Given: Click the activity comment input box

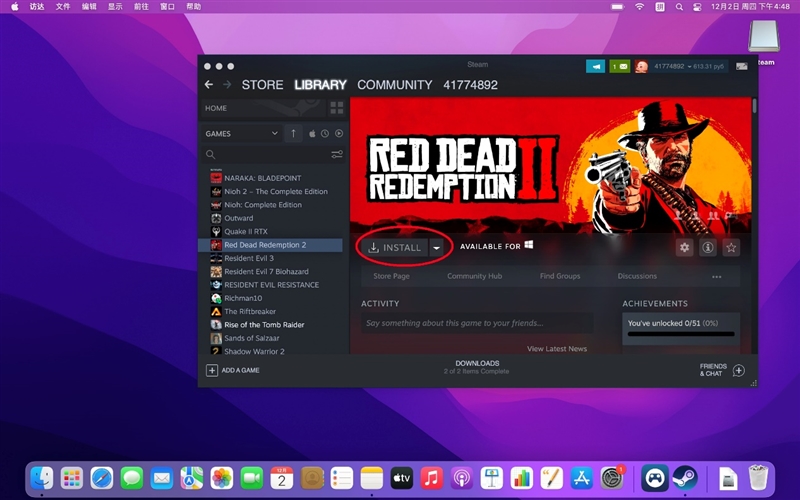Looking at the screenshot, I should (x=477, y=323).
